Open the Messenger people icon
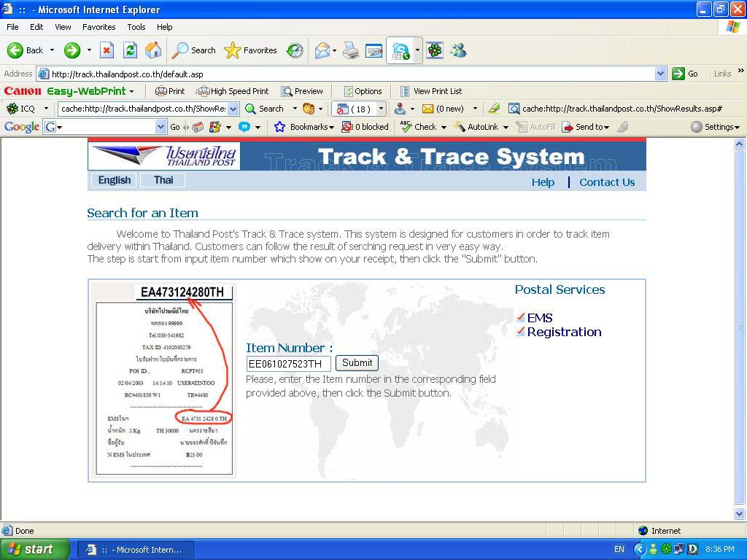Viewport: 747px width, 560px height. [x=458, y=50]
